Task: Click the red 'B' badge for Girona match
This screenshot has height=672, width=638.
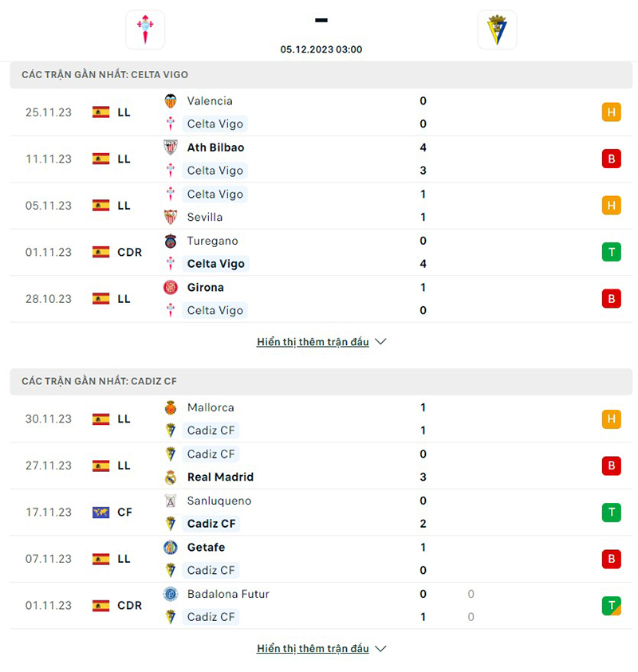Action: coord(611,299)
